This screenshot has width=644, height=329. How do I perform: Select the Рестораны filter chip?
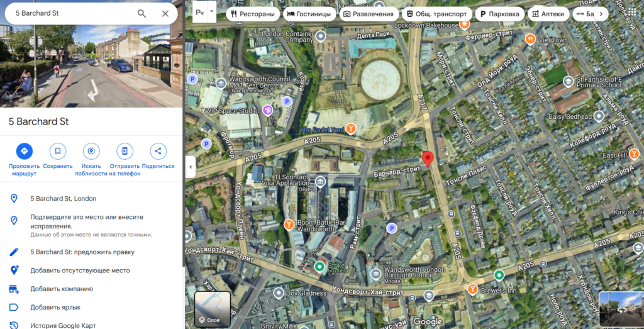253,14
